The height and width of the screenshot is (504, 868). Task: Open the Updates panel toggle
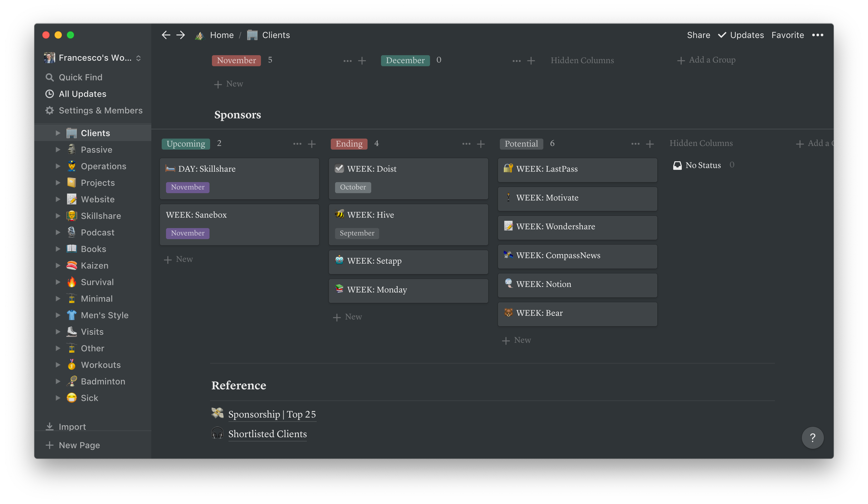(x=741, y=35)
